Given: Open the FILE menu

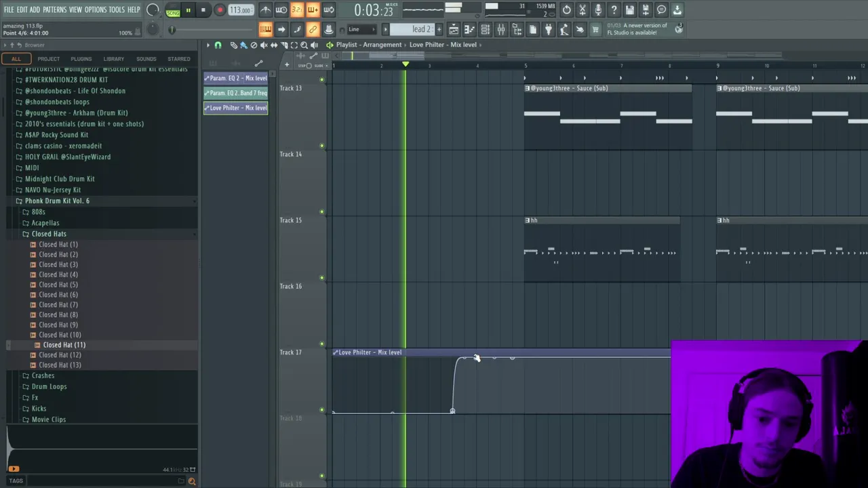Looking at the screenshot, I should pyautogui.click(x=9, y=9).
